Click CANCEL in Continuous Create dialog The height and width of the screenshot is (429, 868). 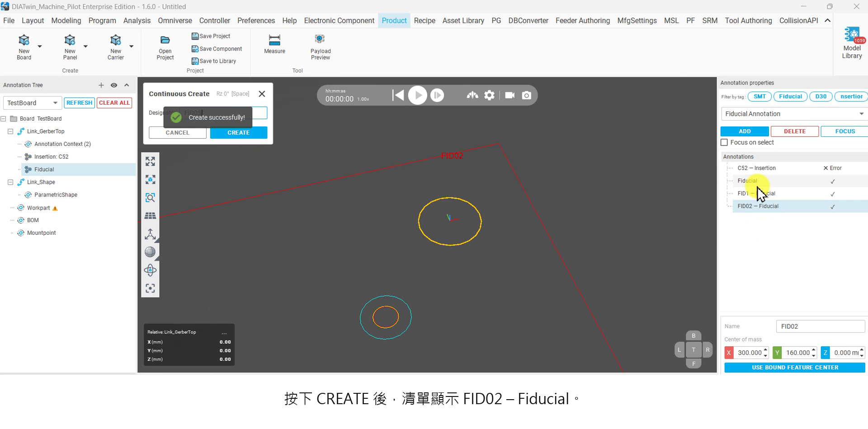tap(178, 133)
